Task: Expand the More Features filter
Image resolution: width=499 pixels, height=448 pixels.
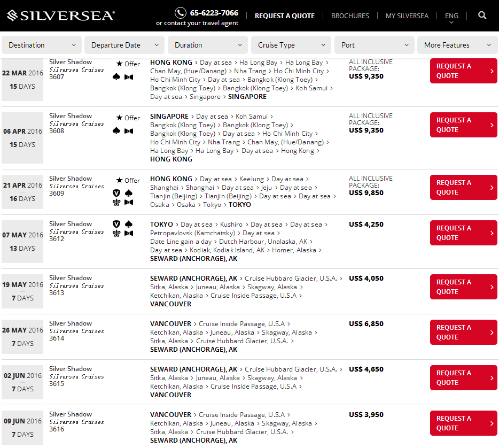Action: click(x=457, y=45)
